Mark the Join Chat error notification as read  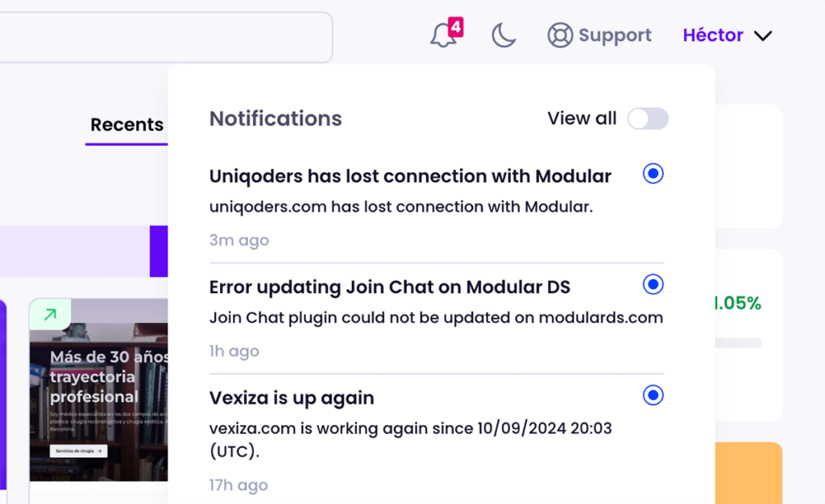pos(653,284)
